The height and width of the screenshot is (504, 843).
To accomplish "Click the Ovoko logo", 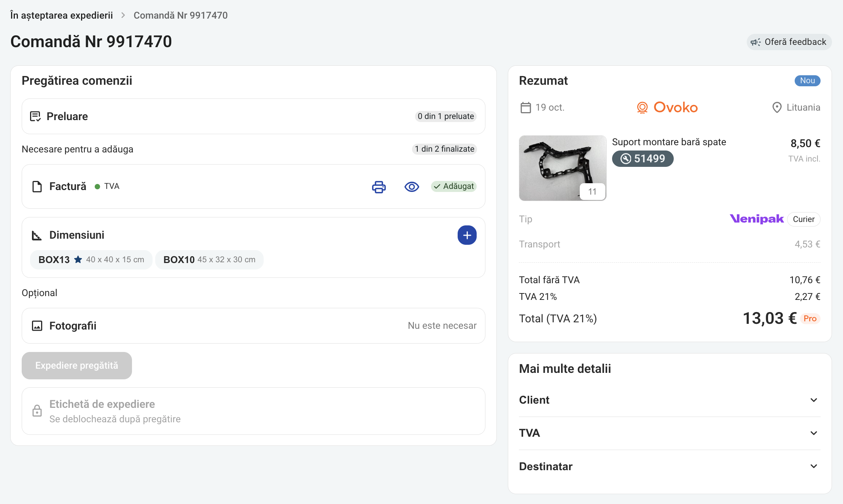I will click(x=667, y=108).
